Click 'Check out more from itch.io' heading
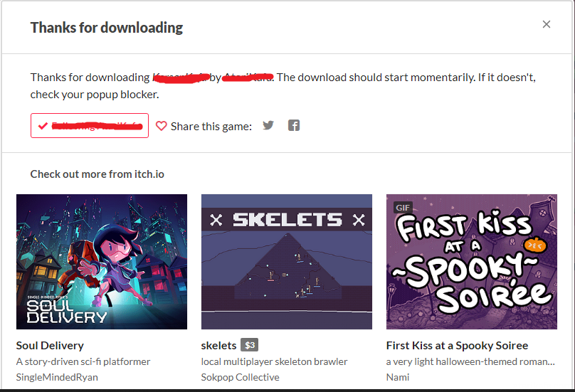 pos(97,174)
